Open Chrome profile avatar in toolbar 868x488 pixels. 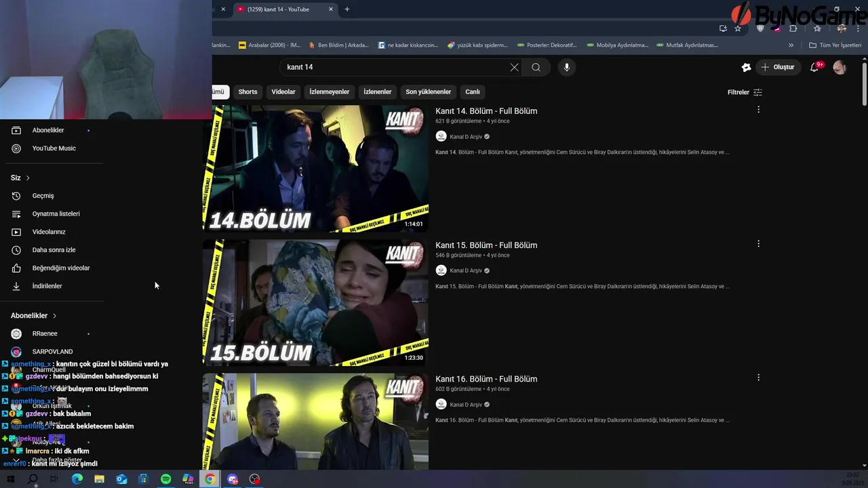[842, 28]
